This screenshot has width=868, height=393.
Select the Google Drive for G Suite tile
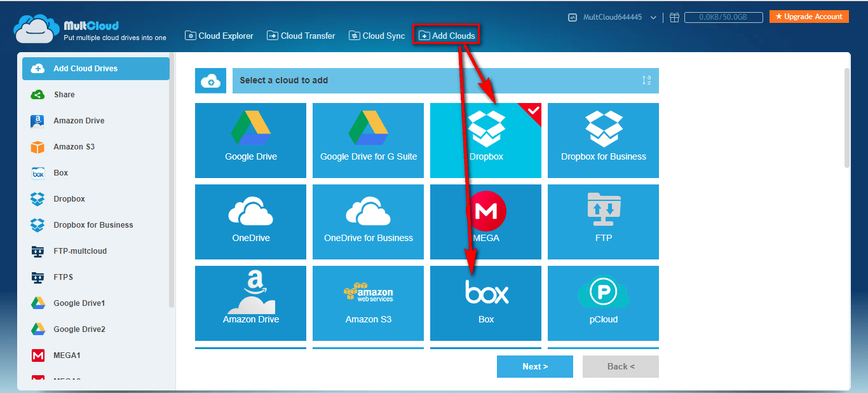pos(368,141)
